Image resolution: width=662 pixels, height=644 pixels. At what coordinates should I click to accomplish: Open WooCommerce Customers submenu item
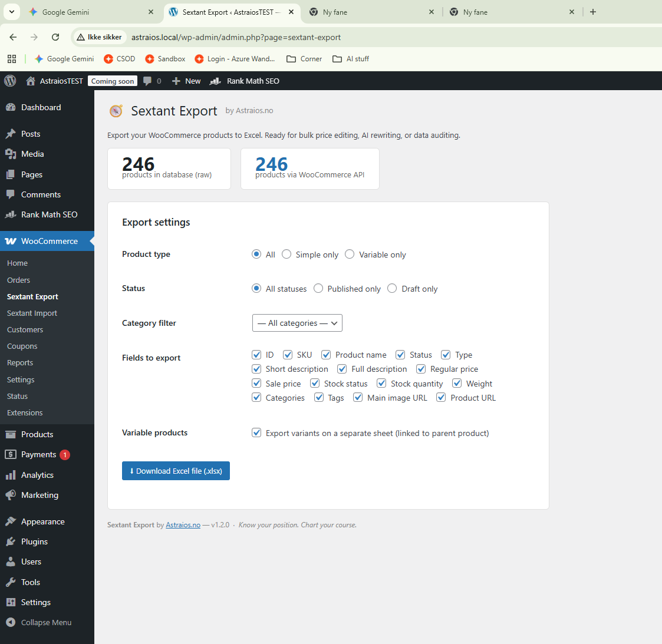(25, 329)
